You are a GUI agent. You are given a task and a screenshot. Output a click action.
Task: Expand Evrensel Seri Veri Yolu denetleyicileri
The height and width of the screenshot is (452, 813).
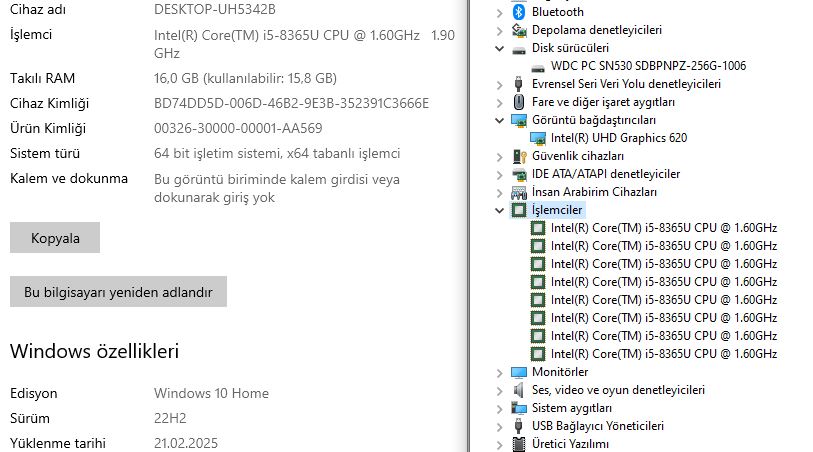point(499,85)
